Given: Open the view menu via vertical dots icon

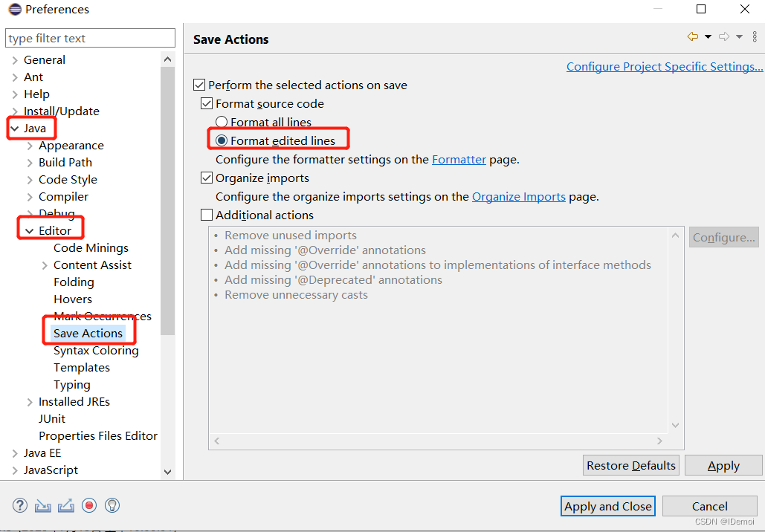Looking at the screenshot, I should [755, 36].
